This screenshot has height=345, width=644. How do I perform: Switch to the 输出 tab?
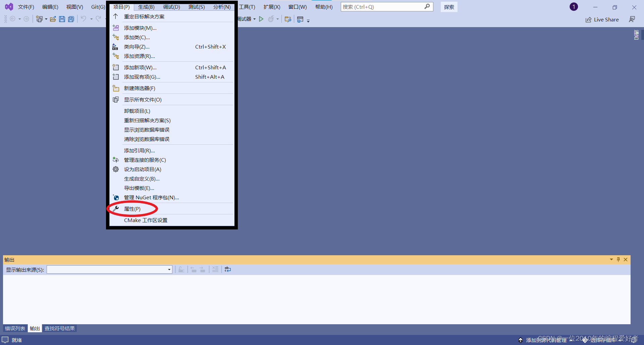coord(35,328)
